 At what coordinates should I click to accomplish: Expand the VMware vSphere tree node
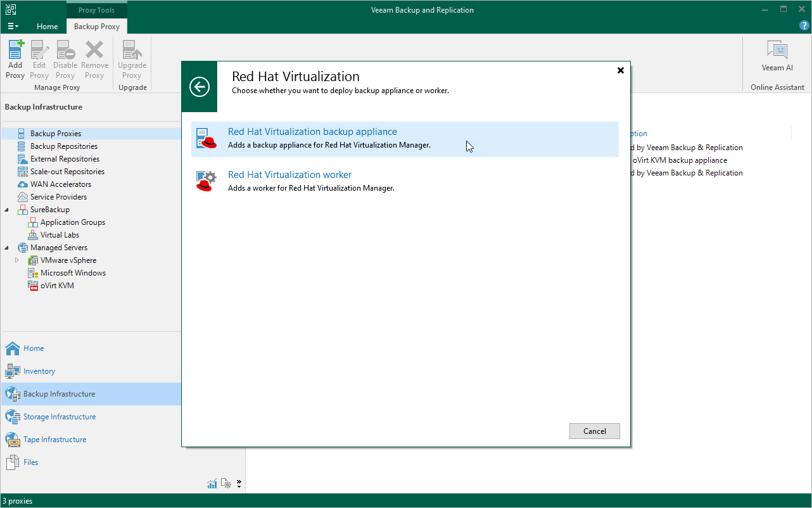pyautogui.click(x=17, y=260)
